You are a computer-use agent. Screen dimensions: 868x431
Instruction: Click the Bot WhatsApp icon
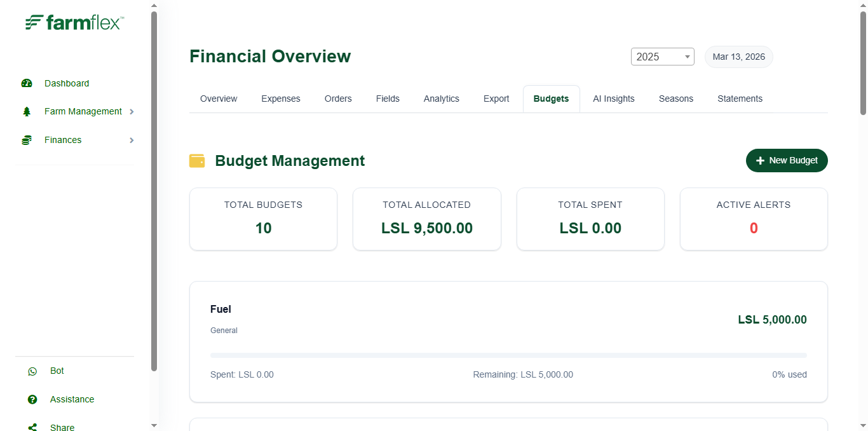click(32, 371)
